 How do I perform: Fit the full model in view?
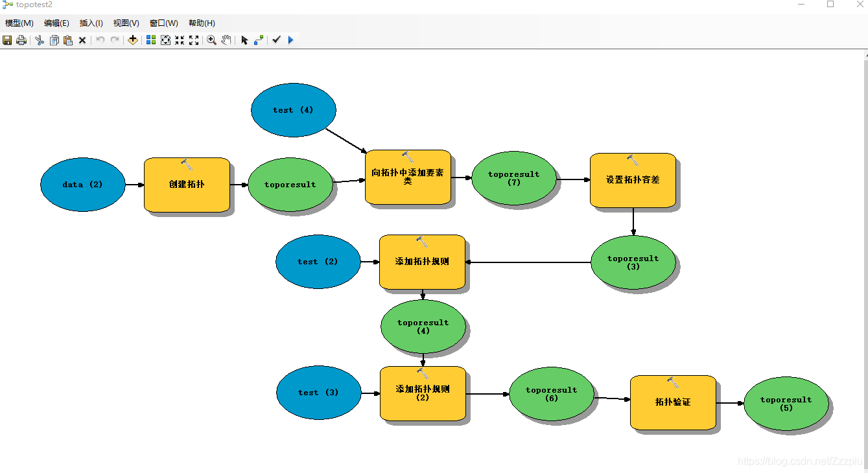coord(165,40)
